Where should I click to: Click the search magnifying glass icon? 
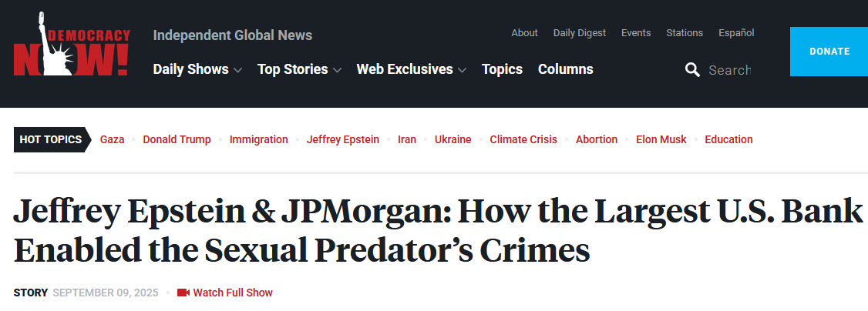coord(692,70)
